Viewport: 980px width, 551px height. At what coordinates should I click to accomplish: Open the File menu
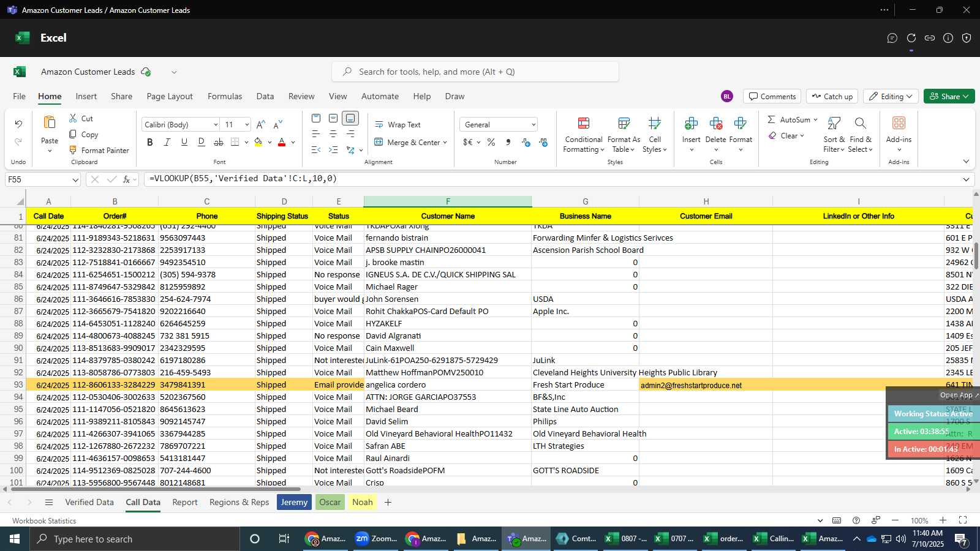(19, 96)
